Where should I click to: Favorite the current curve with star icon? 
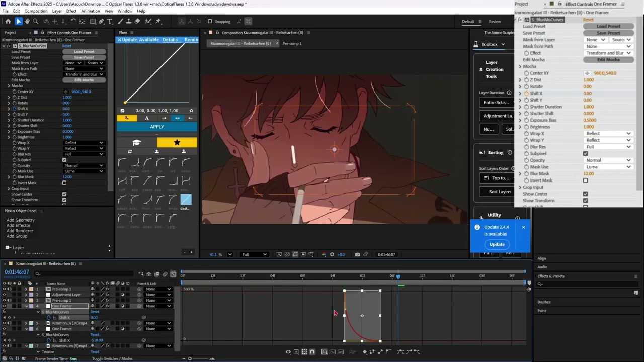(191, 111)
